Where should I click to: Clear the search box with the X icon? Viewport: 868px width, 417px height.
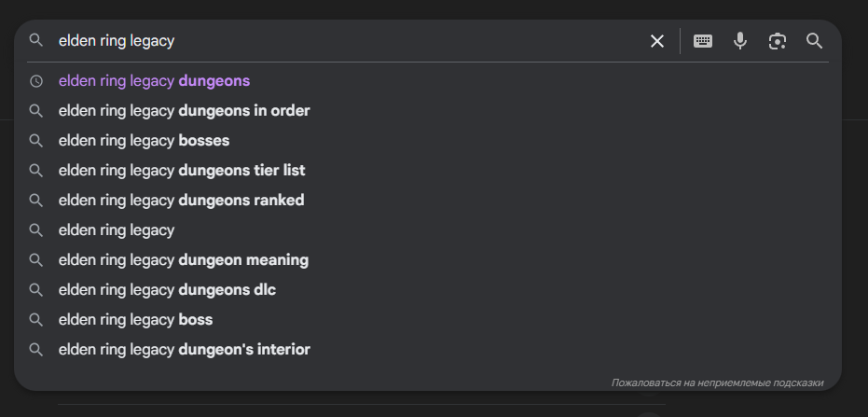point(657,41)
